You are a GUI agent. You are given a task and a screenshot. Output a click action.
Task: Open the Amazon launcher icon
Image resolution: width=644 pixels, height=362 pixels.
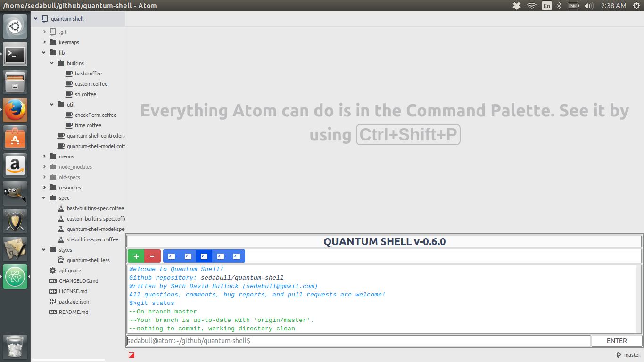(x=15, y=165)
